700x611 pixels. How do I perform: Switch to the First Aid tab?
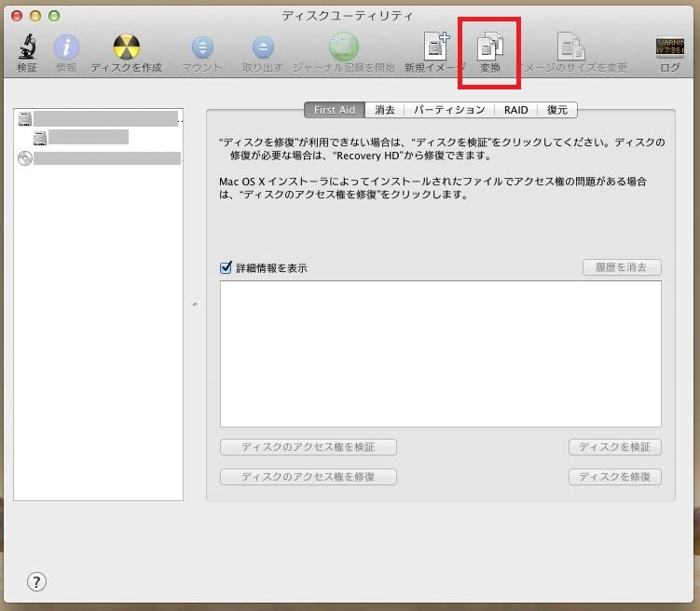(x=335, y=110)
